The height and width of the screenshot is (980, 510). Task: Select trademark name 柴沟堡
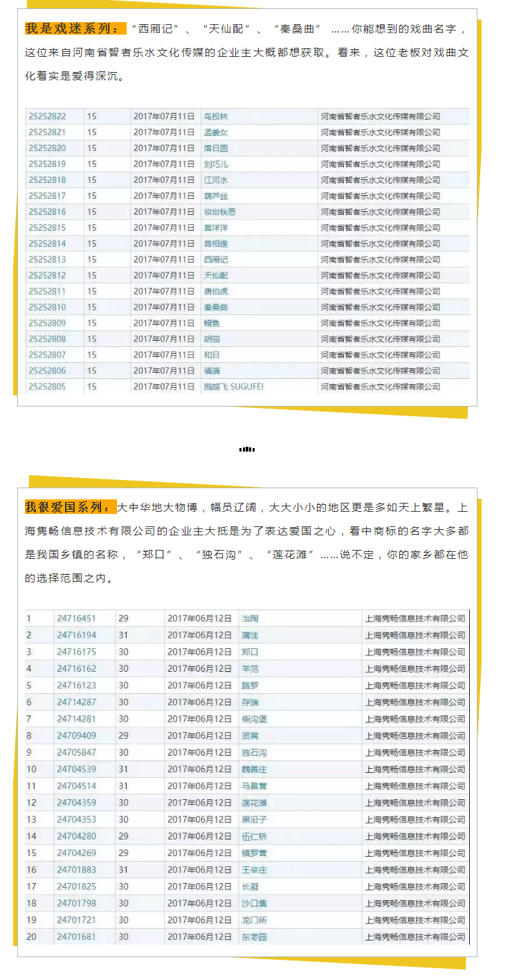point(253,719)
